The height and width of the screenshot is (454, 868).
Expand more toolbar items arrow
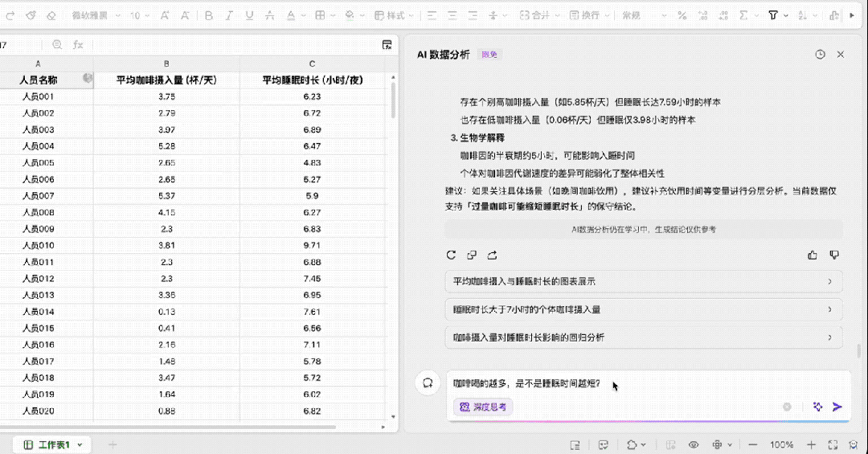(851, 15)
